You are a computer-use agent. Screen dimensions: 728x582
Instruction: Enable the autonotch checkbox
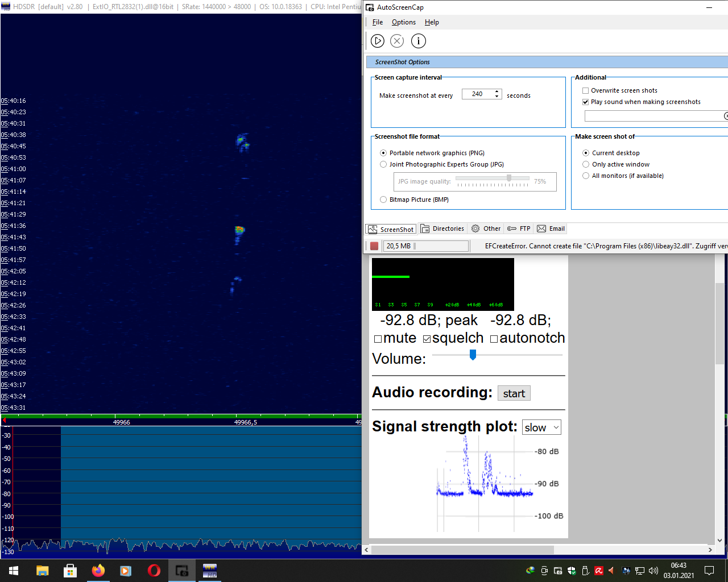tap(494, 339)
